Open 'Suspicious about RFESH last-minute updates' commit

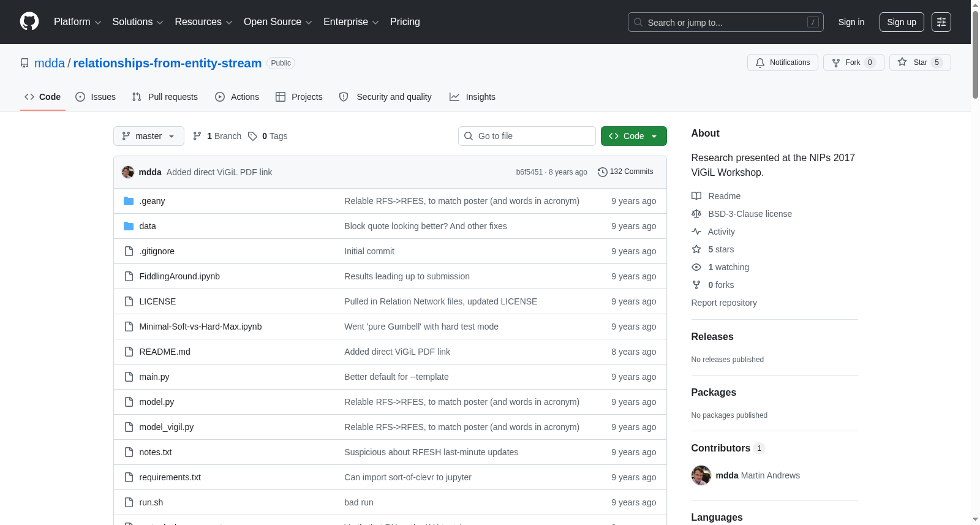click(431, 452)
